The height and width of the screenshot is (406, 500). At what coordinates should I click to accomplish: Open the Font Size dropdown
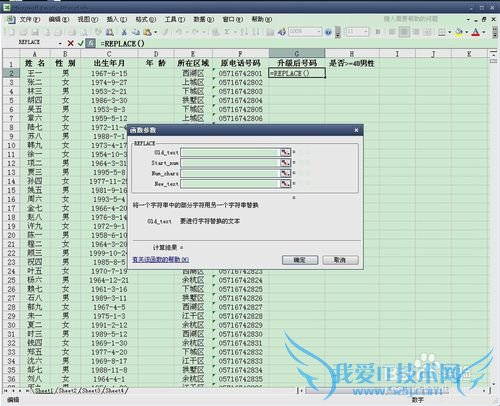366,32
